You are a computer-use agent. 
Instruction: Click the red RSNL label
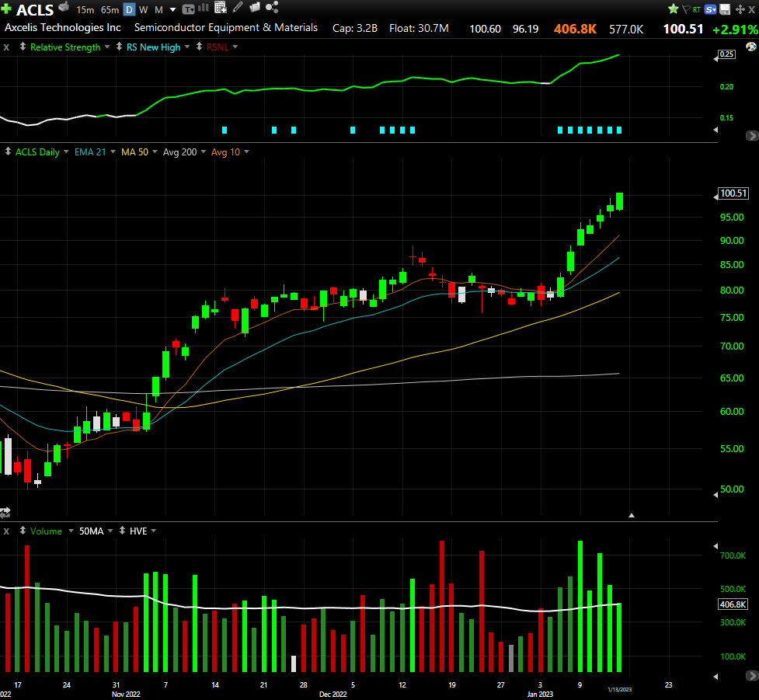218,47
